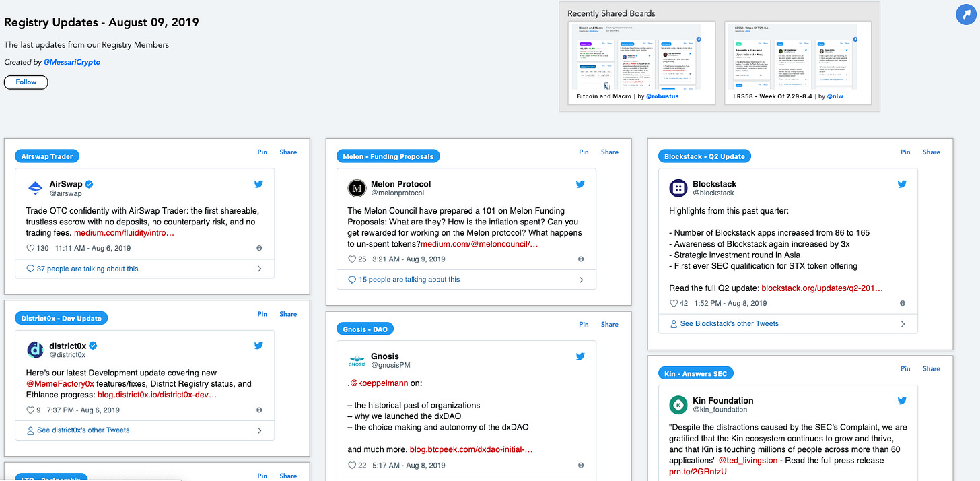
Task: Click info icon on Blockstack tweet
Action: [x=903, y=304]
